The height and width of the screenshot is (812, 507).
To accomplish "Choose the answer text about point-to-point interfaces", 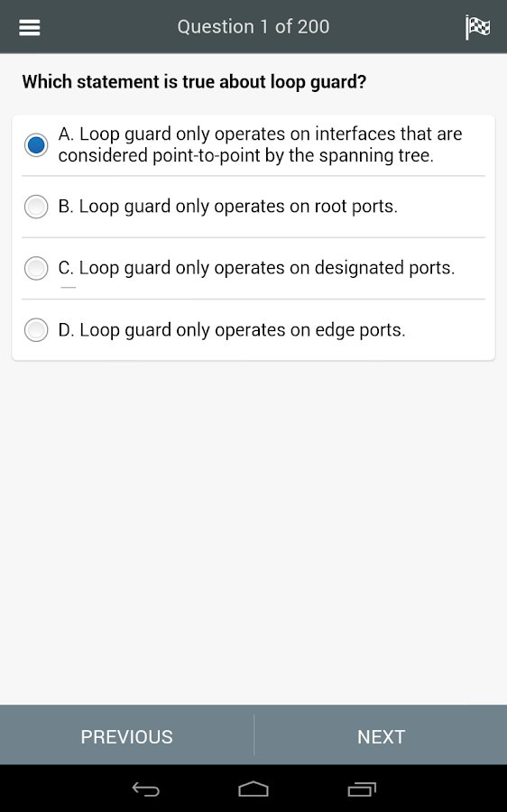I will tap(260, 144).
